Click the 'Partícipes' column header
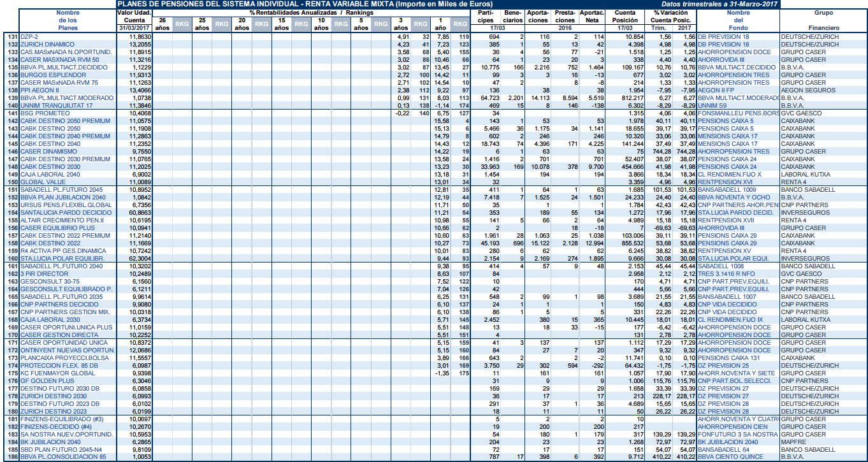 485,17
